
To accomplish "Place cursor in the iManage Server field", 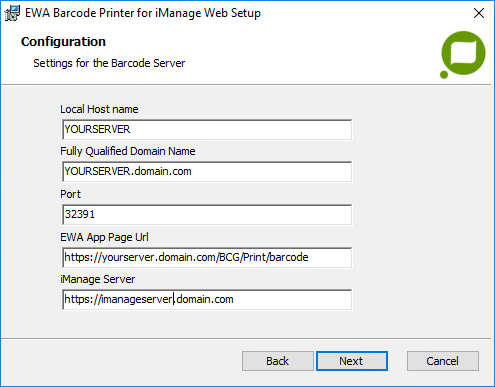I will click(207, 299).
